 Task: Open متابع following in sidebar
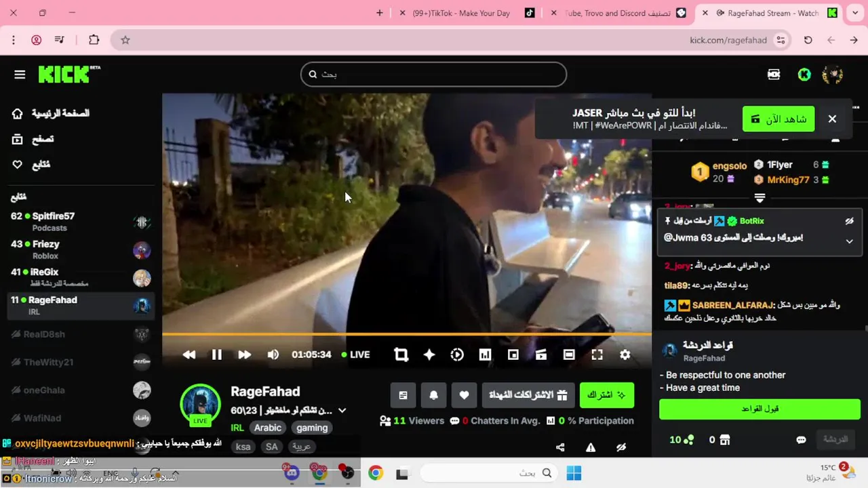point(31,165)
